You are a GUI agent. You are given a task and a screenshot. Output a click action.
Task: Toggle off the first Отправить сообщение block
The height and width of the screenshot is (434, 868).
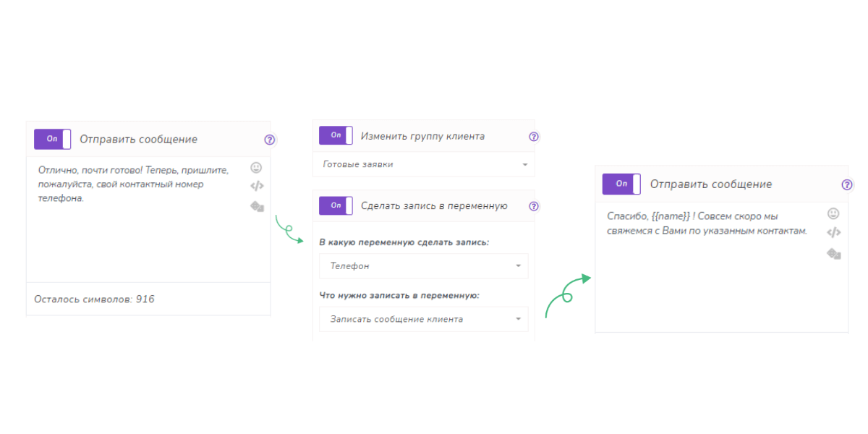[x=51, y=137]
